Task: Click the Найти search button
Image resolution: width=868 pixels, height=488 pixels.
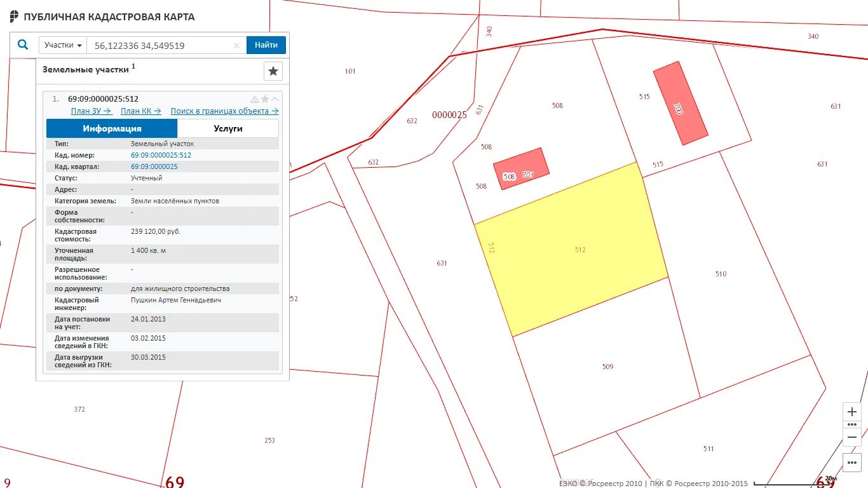Action: [x=266, y=45]
